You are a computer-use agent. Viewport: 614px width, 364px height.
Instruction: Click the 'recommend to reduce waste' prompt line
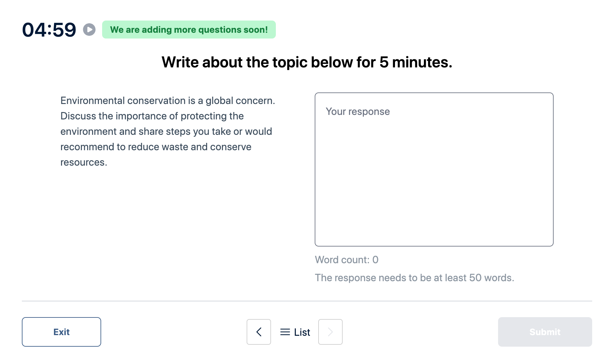point(156,147)
